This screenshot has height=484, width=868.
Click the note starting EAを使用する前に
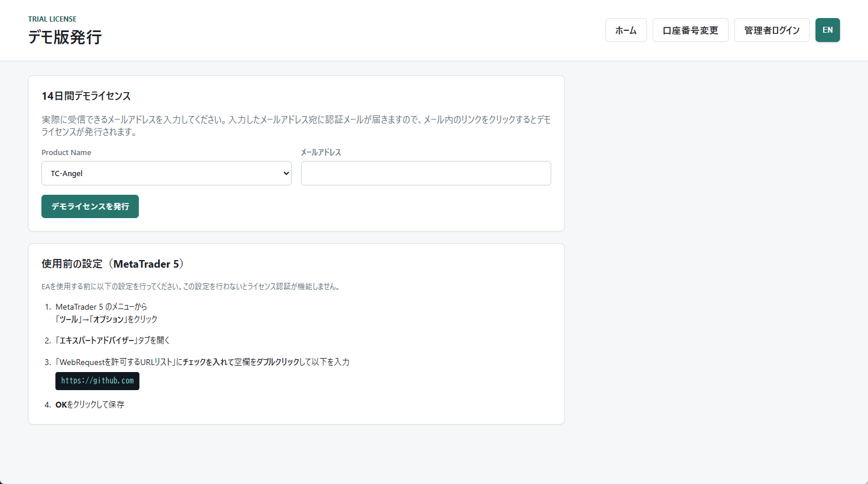tap(191, 286)
